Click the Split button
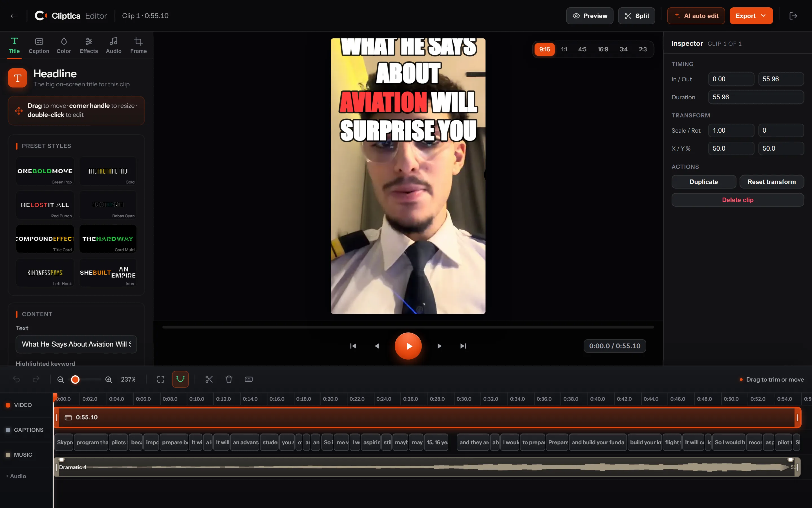Screen dimensions: 812x508 [637, 16]
